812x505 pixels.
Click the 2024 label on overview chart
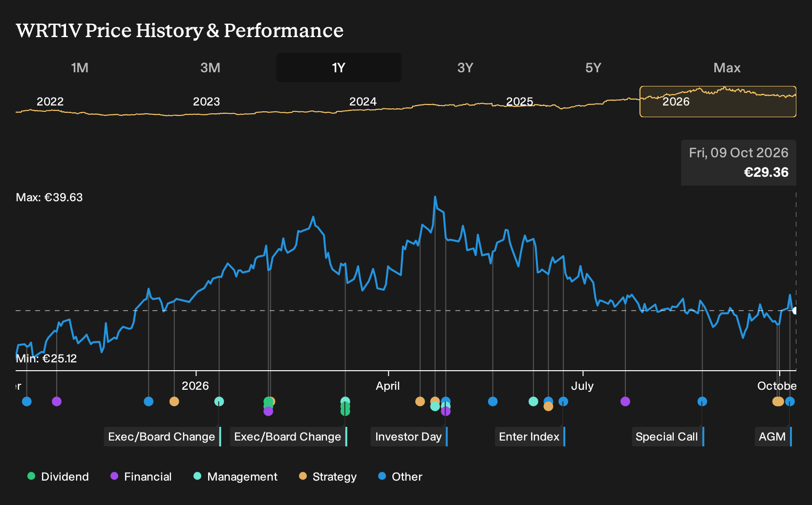[363, 102]
